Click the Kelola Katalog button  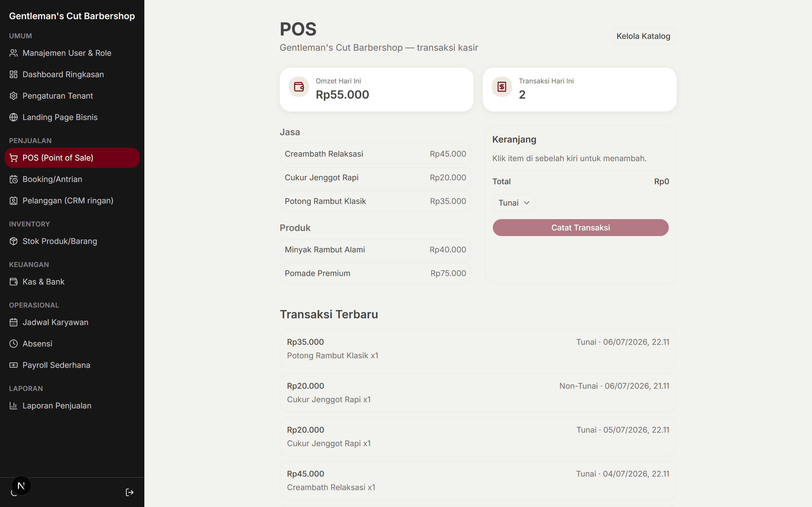[x=643, y=36]
